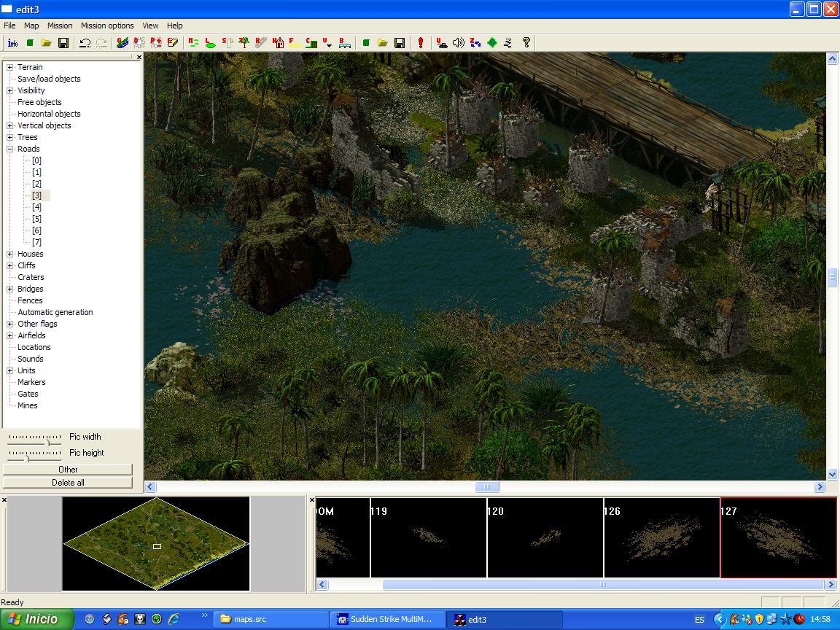This screenshot has height=630, width=840.
Task: Select road thumbnail 119
Action: pos(429,538)
